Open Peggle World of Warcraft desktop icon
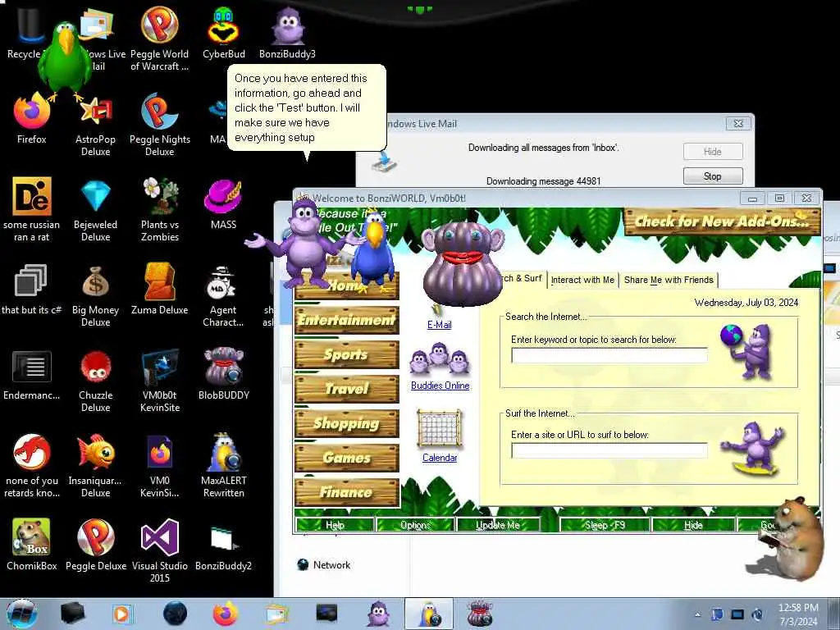The width and height of the screenshot is (840, 630). (x=160, y=38)
